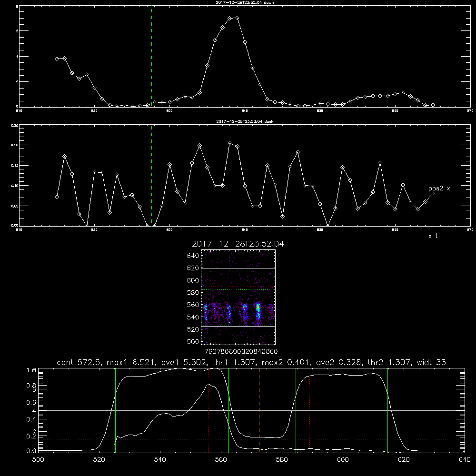The height and width of the screenshot is (476, 476).
Task: Click the dusk plot y-axis label 0.10
Action: tap(15, 186)
